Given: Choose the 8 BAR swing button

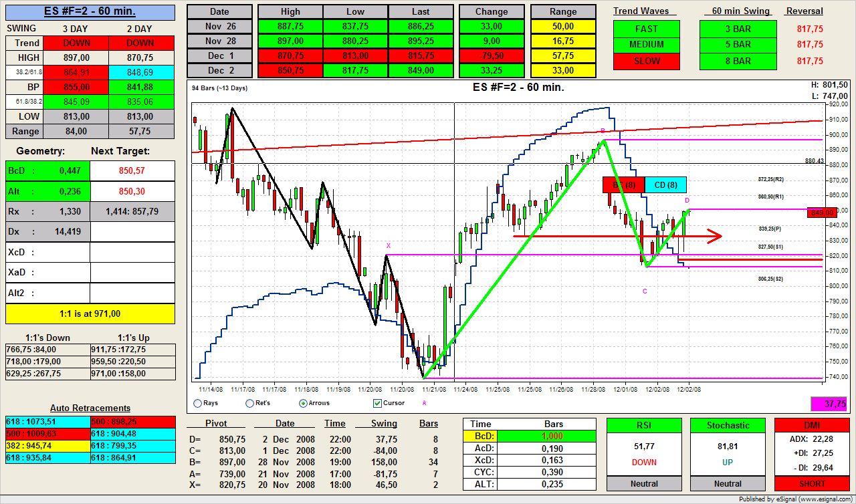Looking at the screenshot, I should click(x=738, y=61).
